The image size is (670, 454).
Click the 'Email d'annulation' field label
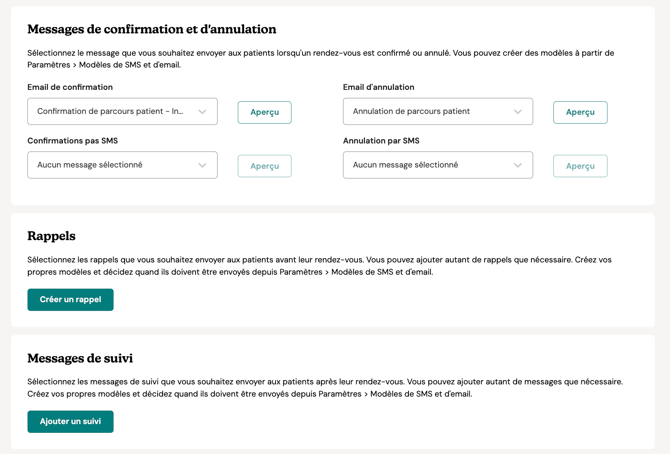(378, 87)
